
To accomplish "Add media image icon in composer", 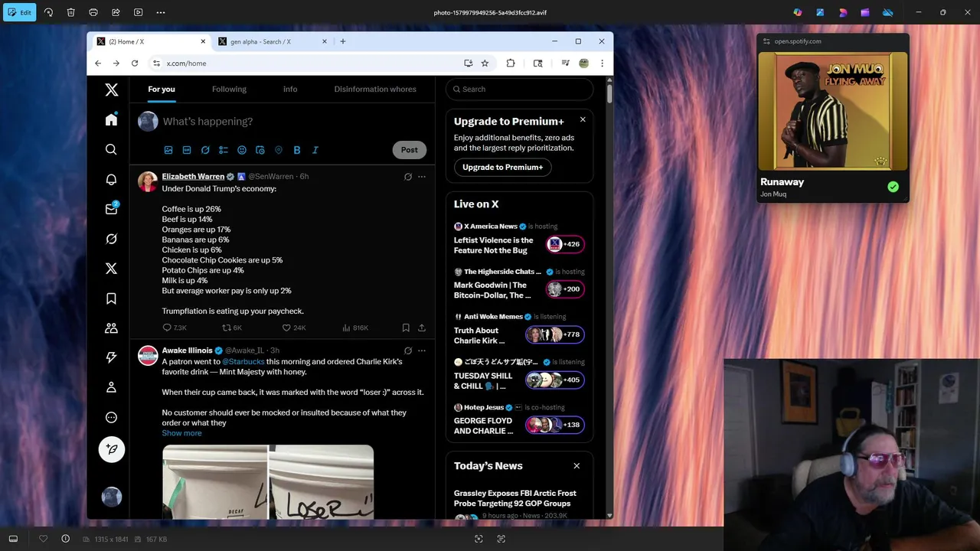I will [x=168, y=150].
